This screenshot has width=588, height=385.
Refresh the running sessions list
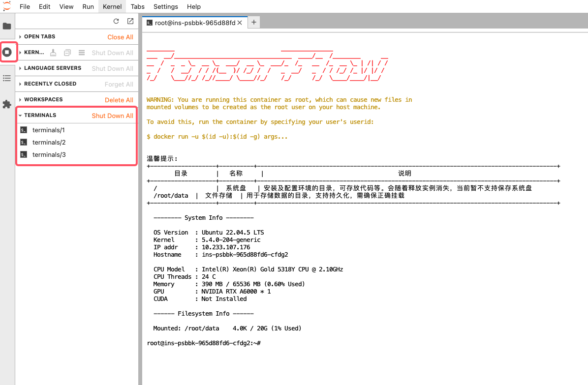tap(116, 21)
